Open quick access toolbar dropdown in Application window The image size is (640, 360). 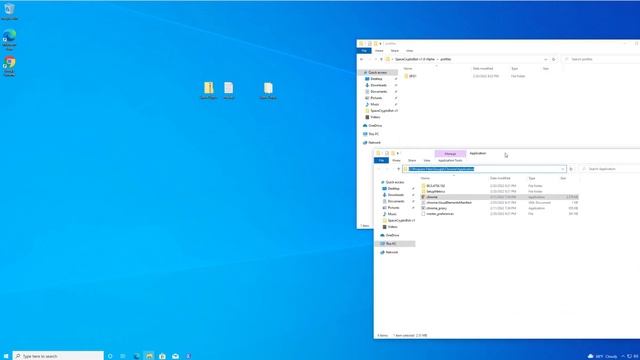coord(398,153)
